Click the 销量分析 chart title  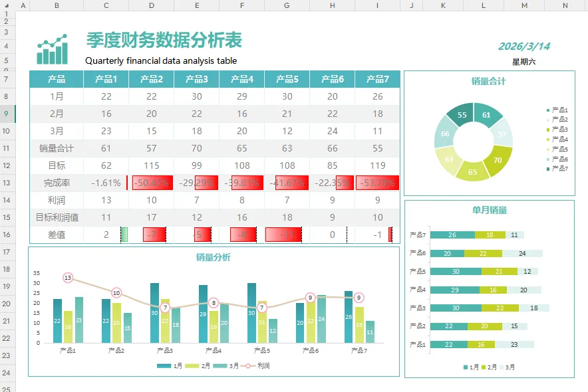tap(213, 257)
